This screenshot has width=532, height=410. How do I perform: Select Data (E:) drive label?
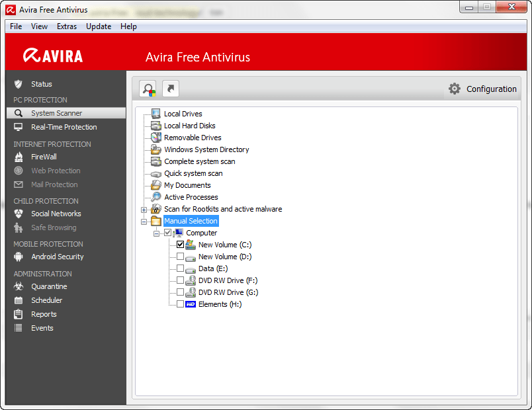[x=213, y=268]
